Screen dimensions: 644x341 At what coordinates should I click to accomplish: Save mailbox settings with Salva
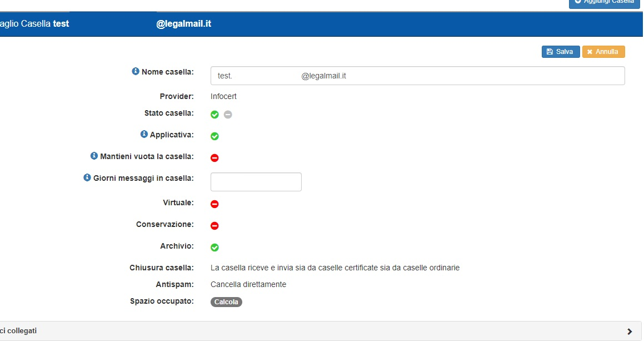(561, 52)
